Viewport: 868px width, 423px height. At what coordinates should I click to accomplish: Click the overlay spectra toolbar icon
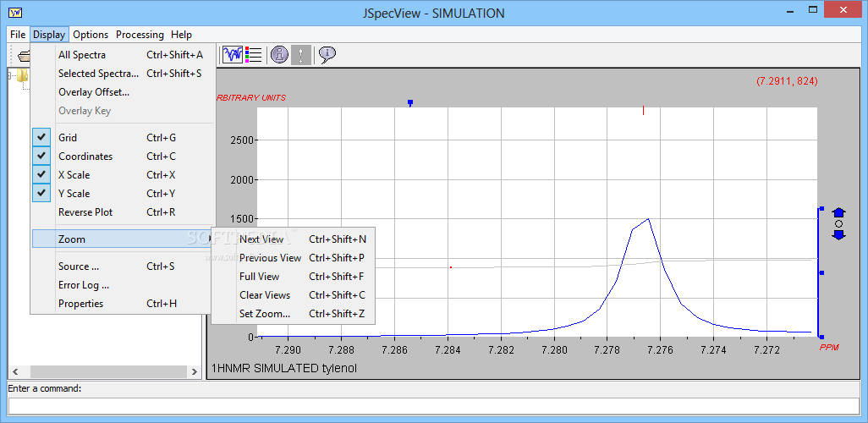click(233, 54)
